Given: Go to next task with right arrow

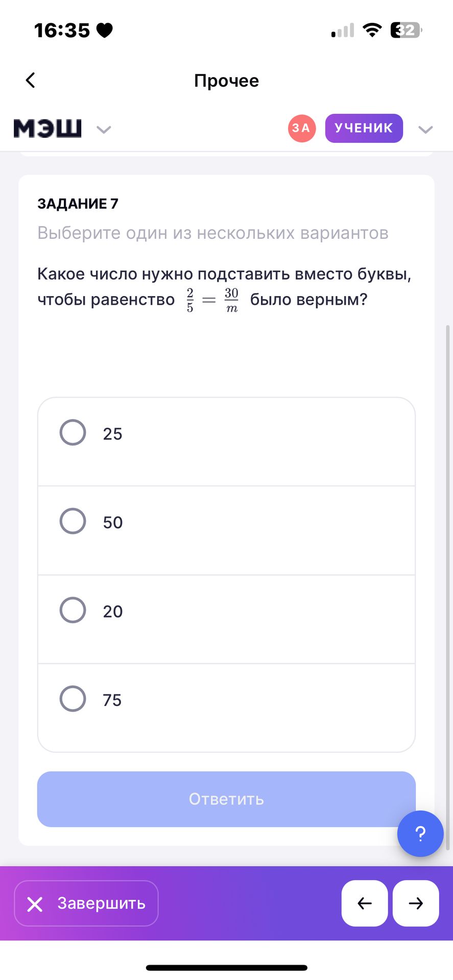Looking at the screenshot, I should coord(416,903).
